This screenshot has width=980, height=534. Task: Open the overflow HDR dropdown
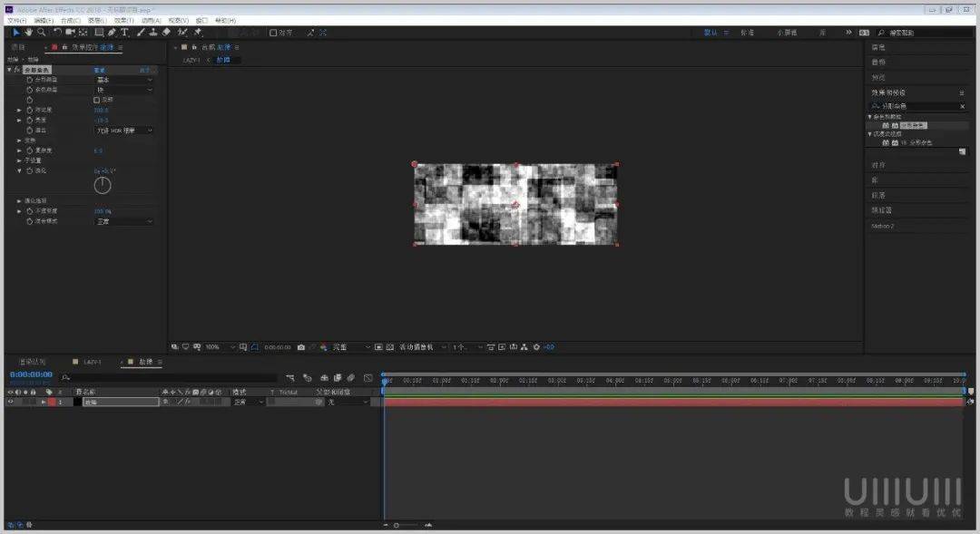click(123, 131)
